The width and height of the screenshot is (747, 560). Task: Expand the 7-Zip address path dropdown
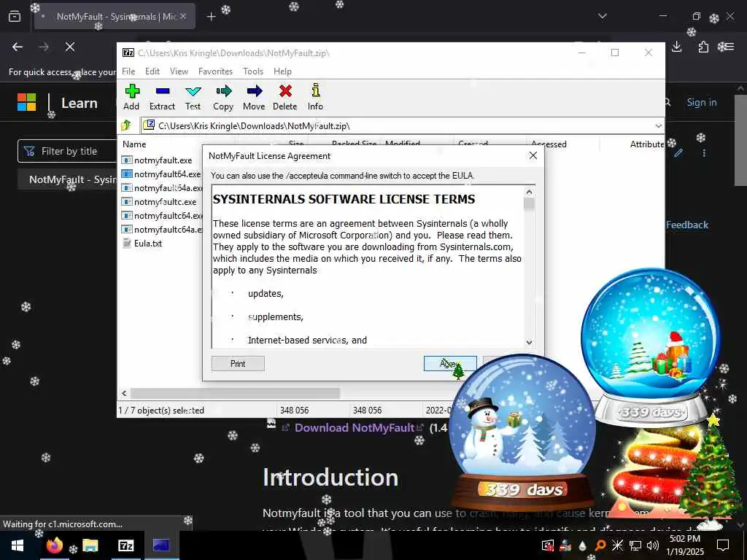tap(659, 126)
